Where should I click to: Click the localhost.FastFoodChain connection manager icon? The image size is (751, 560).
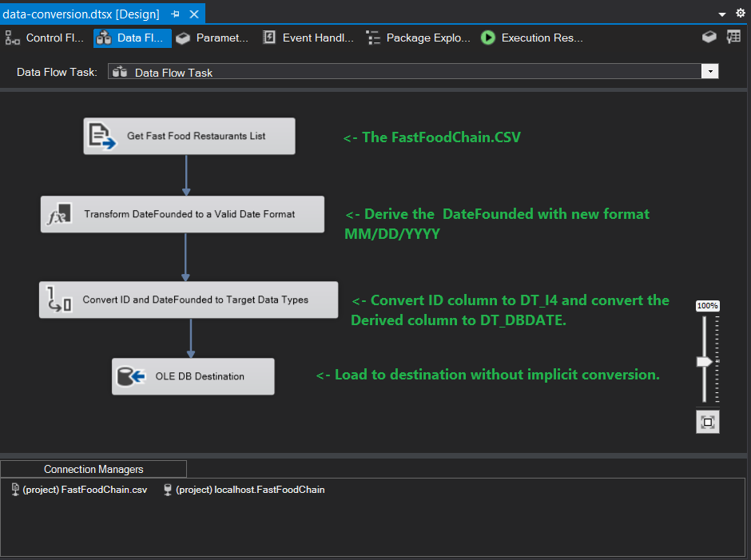pos(166,490)
